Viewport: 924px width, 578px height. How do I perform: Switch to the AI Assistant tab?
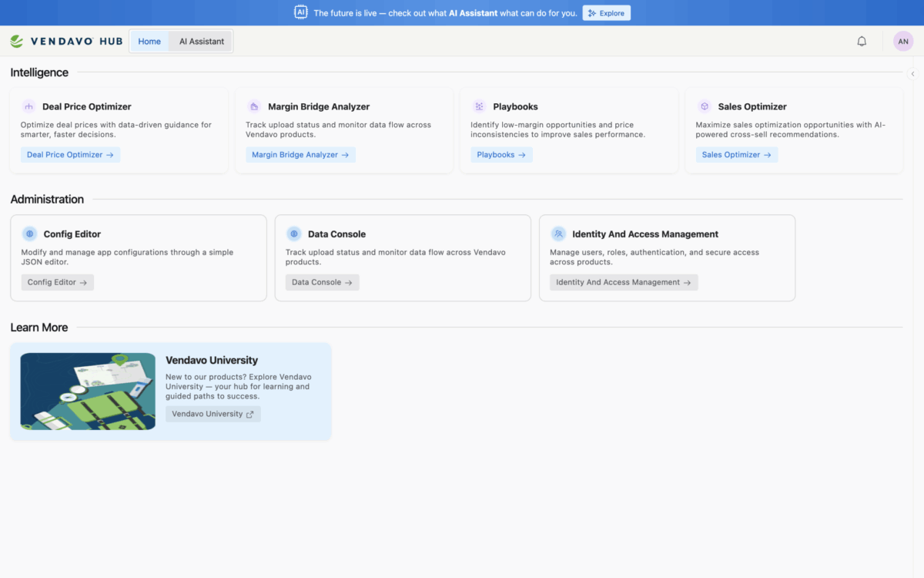[x=201, y=41]
